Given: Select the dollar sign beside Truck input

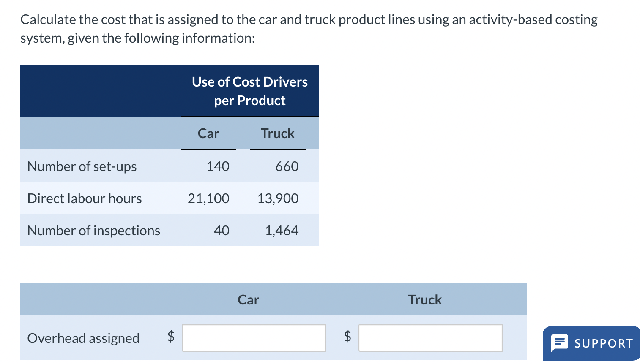Looking at the screenshot, I should pyautogui.click(x=347, y=337).
